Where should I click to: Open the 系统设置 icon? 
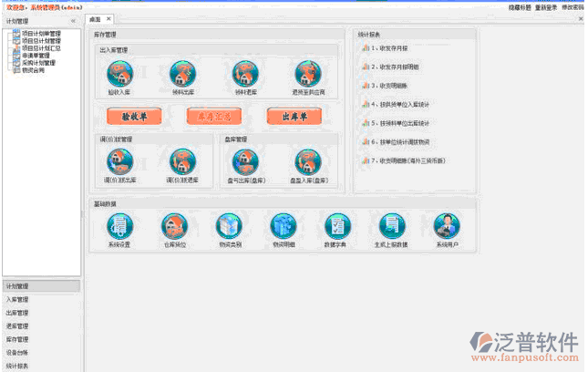119,226
